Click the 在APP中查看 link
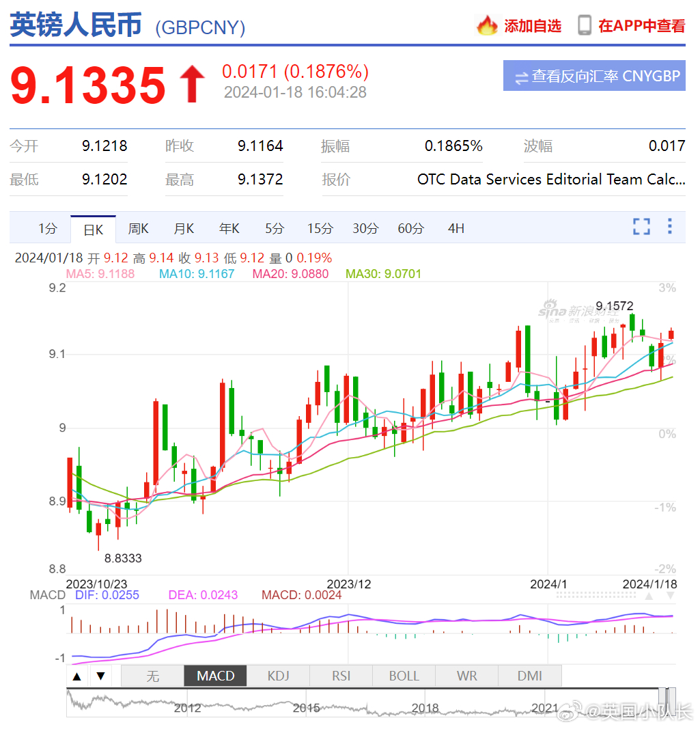The height and width of the screenshot is (729, 700). [641, 26]
